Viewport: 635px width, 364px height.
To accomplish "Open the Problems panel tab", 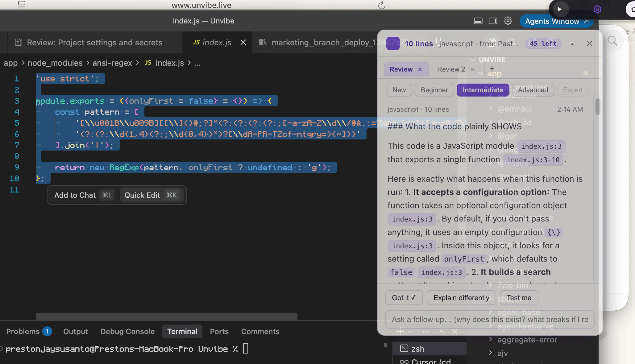I will point(23,331).
